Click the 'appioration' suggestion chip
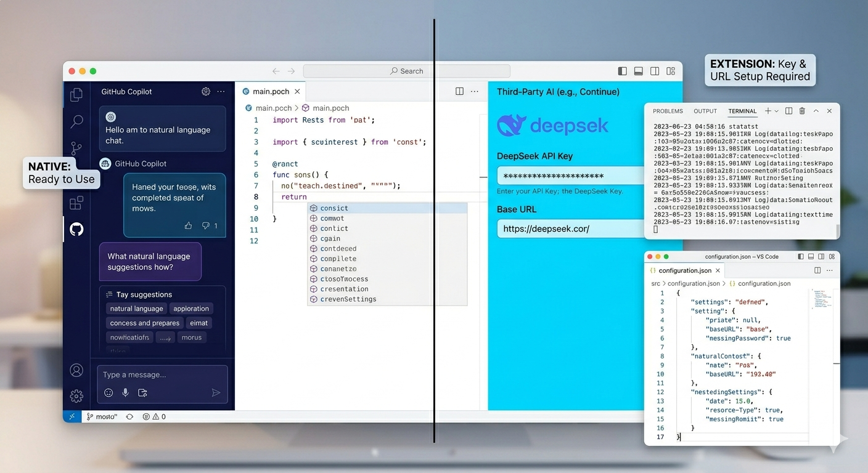 (x=191, y=309)
